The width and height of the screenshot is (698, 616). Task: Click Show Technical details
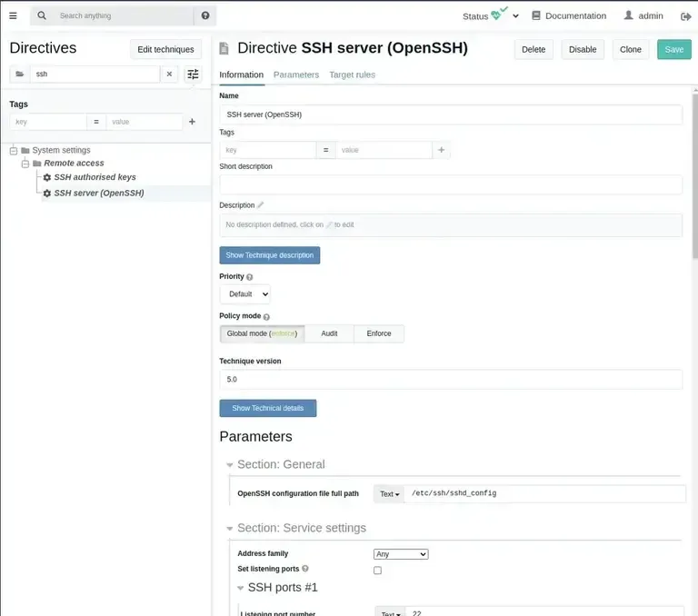pos(267,408)
